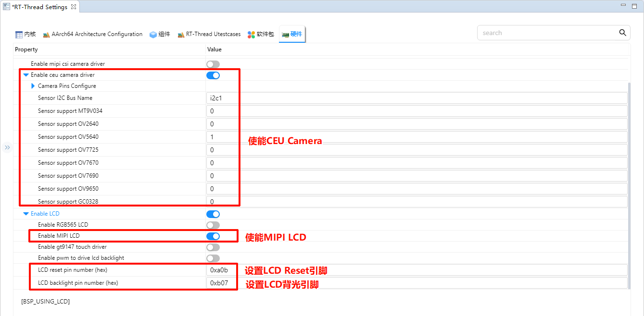Turn on gt9147 touch driver toggle

pyautogui.click(x=213, y=247)
